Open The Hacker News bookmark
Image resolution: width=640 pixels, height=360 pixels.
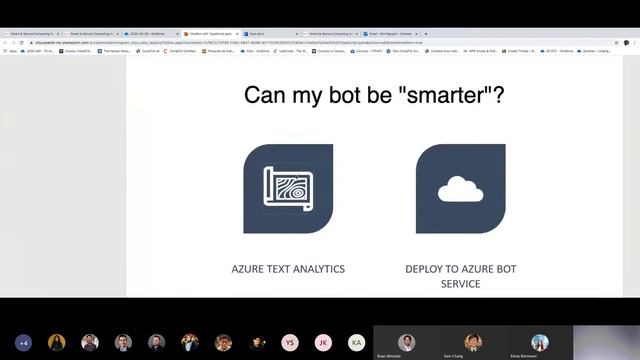(114, 51)
